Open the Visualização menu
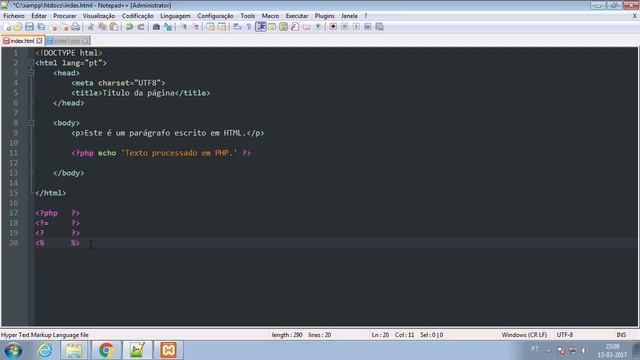640x360 pixels. click(99, 16)
